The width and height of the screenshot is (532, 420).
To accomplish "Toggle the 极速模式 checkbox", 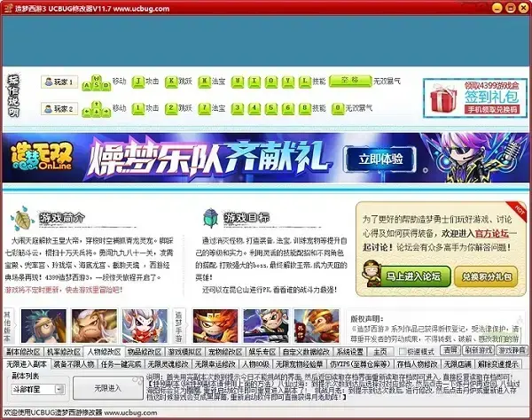I will click(403, 352).
